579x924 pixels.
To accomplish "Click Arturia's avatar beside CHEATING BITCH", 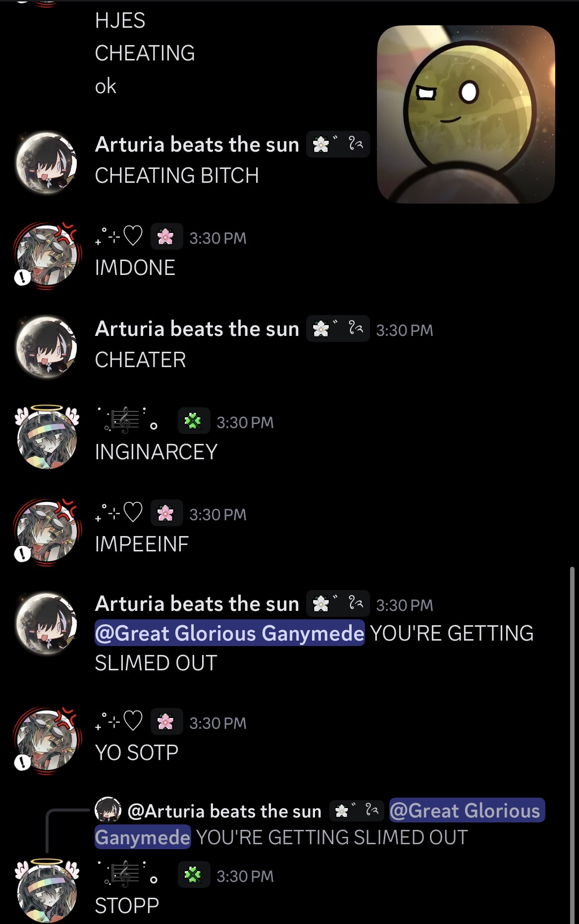I will pos(47,162).
